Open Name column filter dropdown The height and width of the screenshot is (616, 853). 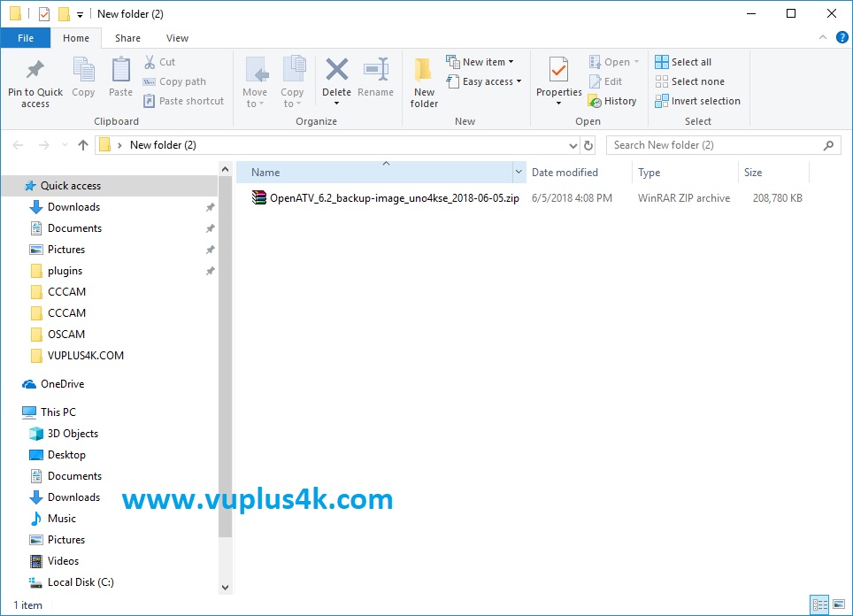pyautogui.click(x=519, y=172)
